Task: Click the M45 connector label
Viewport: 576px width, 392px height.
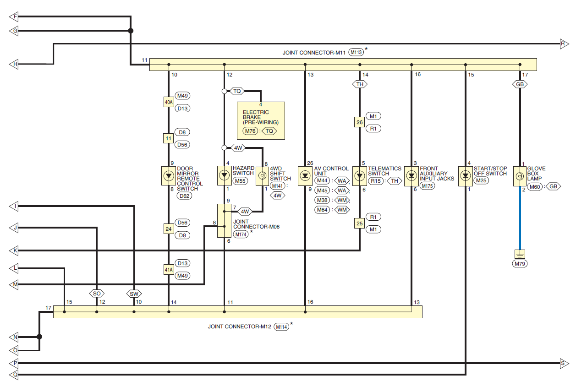Action: click(322, 191)
